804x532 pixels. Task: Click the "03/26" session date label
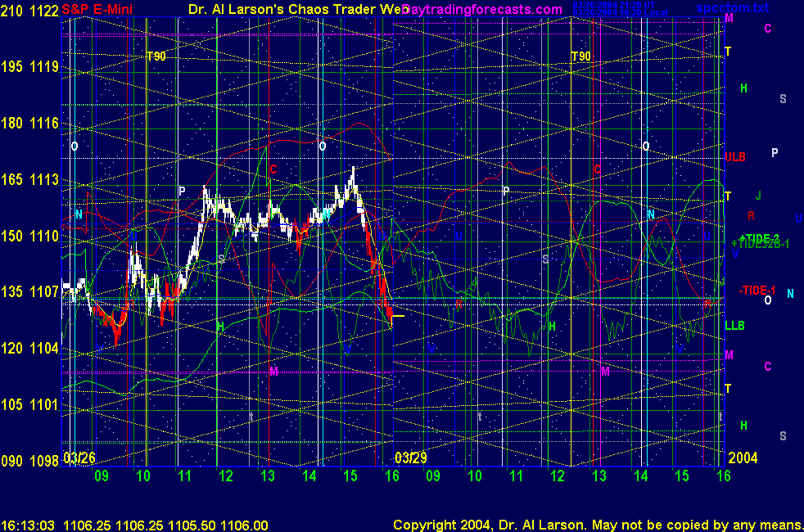[x=79, y=458]
